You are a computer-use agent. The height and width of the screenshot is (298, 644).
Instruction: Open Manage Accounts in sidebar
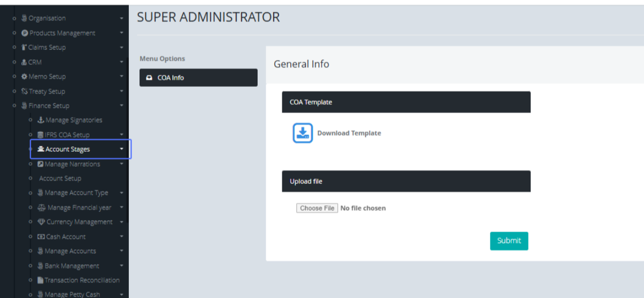pyautogui.click(x=70, y=251)
